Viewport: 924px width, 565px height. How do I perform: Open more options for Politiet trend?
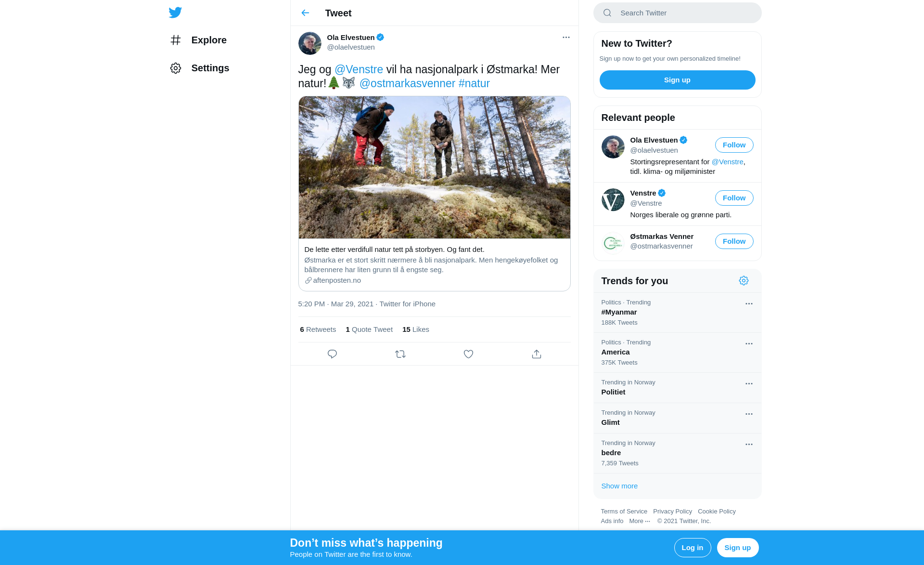tap(749, 384)
